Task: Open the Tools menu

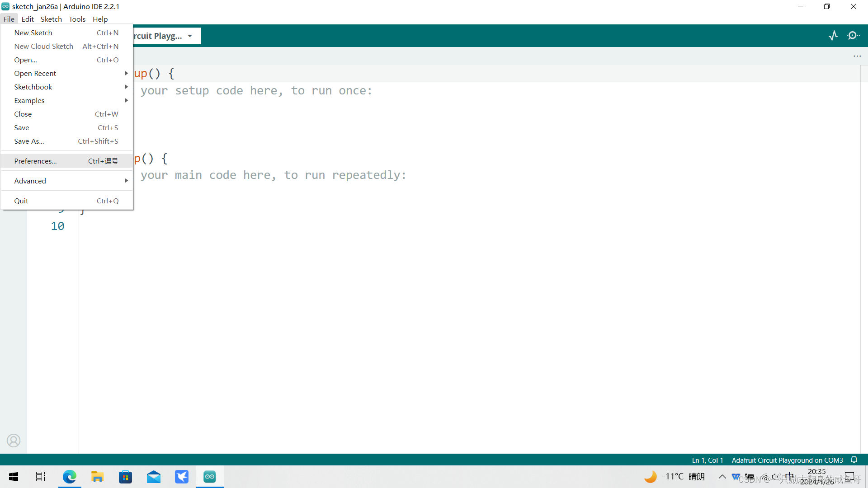Action: click(x=77, y=19)
